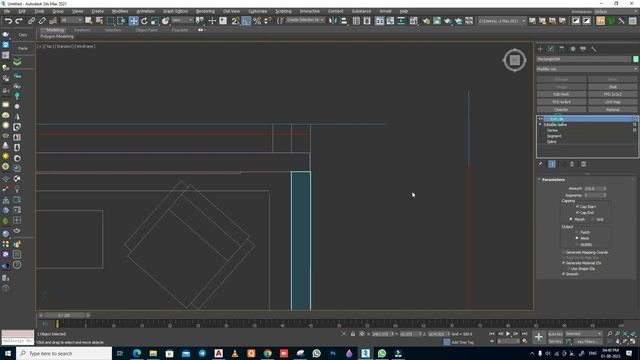The height and width of the screenshot is (360, 640).
Task: Click the FFD 2x2x2 modifier button
Action: click(613, 94)
